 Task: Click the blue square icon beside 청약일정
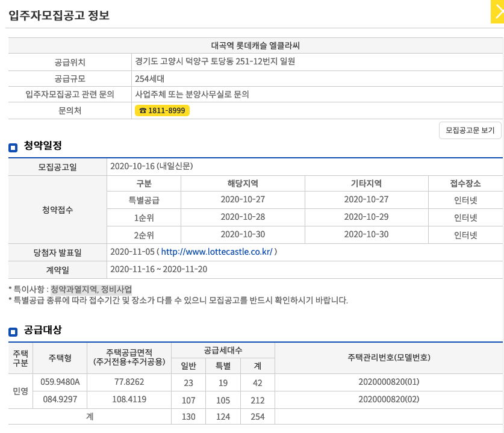pyautogui.click(x=13, y=148)
